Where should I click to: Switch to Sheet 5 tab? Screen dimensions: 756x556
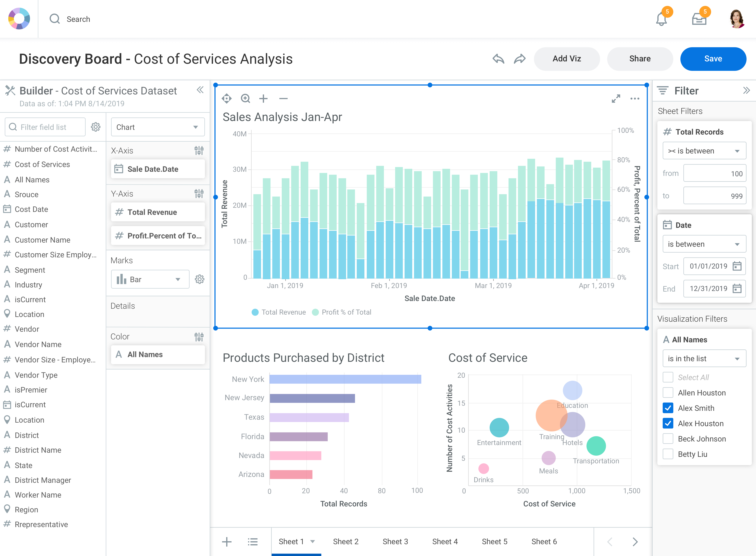point(494,541)
